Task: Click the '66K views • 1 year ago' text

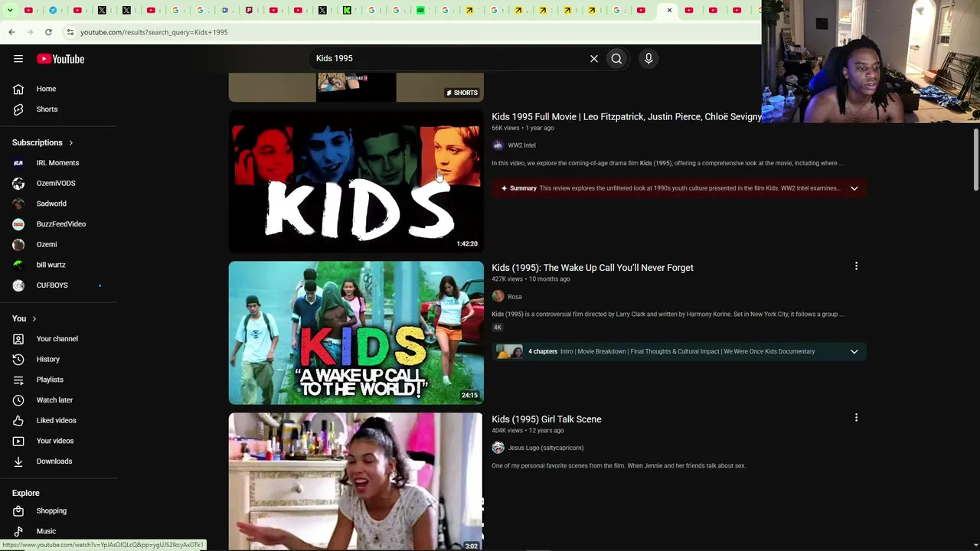Action: 522,128
